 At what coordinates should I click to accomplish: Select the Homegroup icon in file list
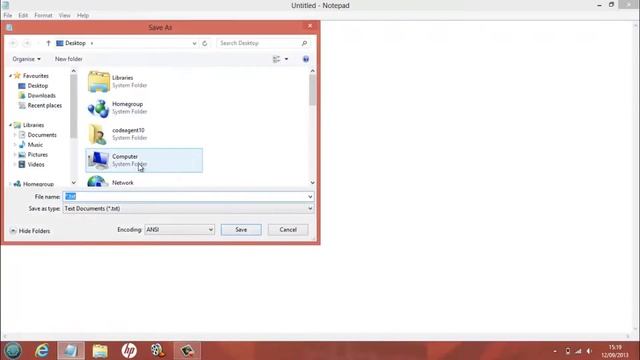pos(98,108)
